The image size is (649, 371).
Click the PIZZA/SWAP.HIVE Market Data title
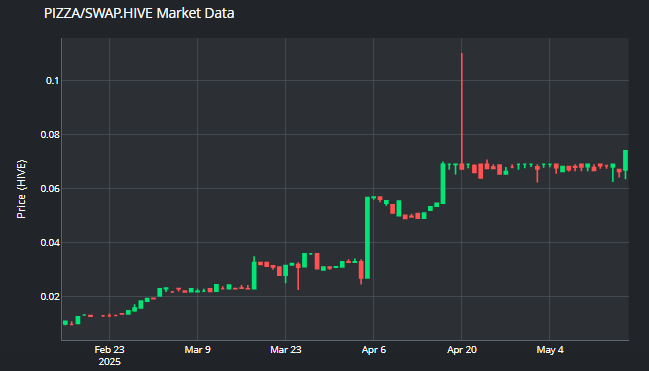(x=139, y=13)
